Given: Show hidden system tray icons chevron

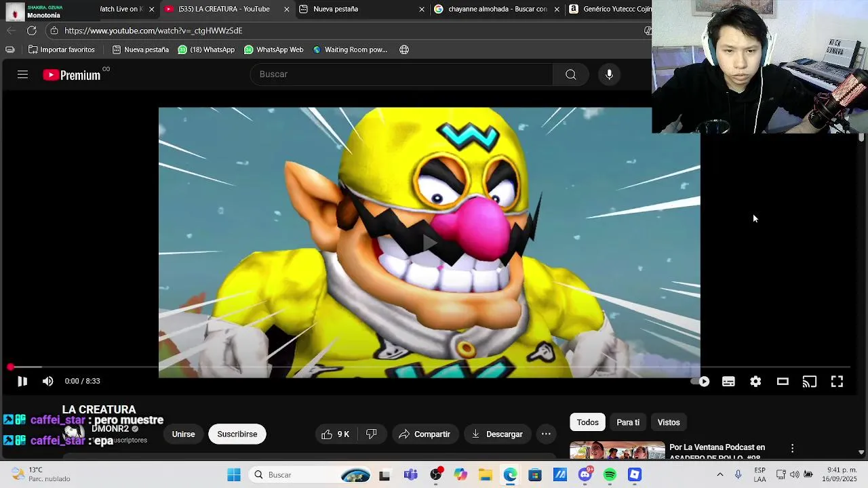Looking at the screenshot, I should [x=720, y=475].
